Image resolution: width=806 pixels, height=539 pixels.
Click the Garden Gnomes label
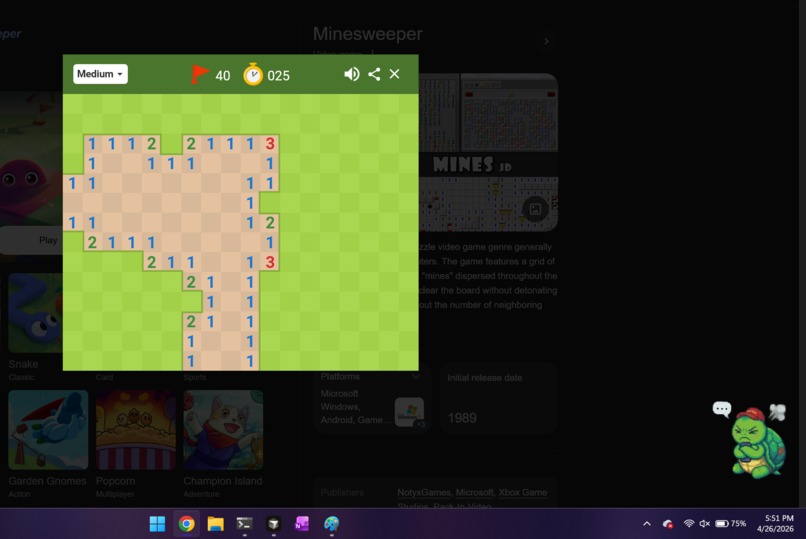click(47, 481)
